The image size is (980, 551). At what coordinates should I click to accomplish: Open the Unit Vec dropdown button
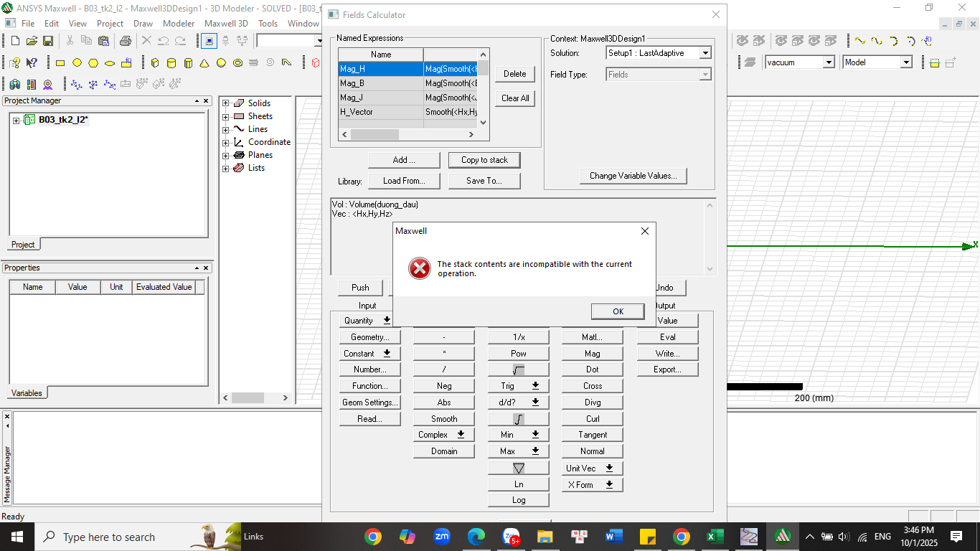point(593,468)
